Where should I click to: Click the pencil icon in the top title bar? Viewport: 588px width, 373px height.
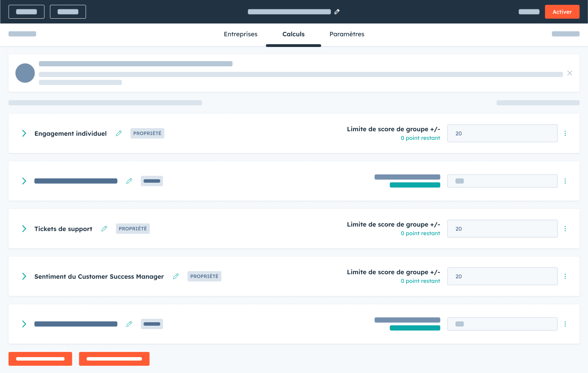point(337,12)
